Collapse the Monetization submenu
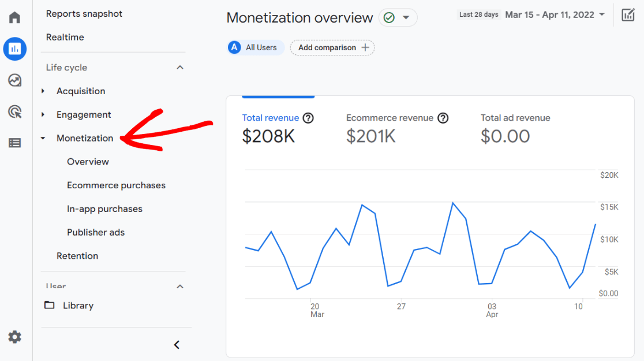The width and height of the screenshot is (644, 361). [x=42, y=138]
